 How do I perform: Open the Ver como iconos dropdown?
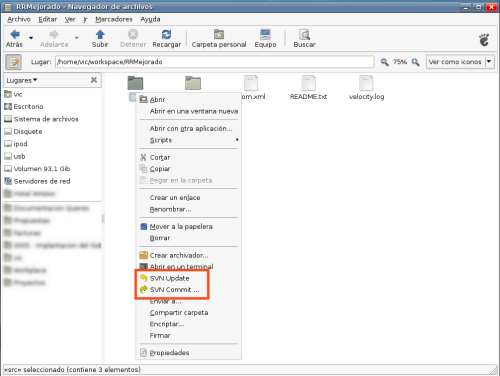(x=460, y=62)
